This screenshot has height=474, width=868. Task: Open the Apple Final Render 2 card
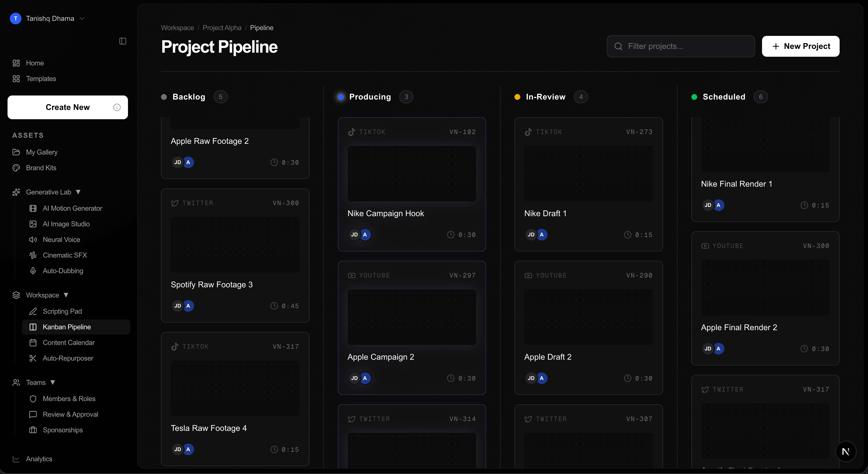[765, 298]
